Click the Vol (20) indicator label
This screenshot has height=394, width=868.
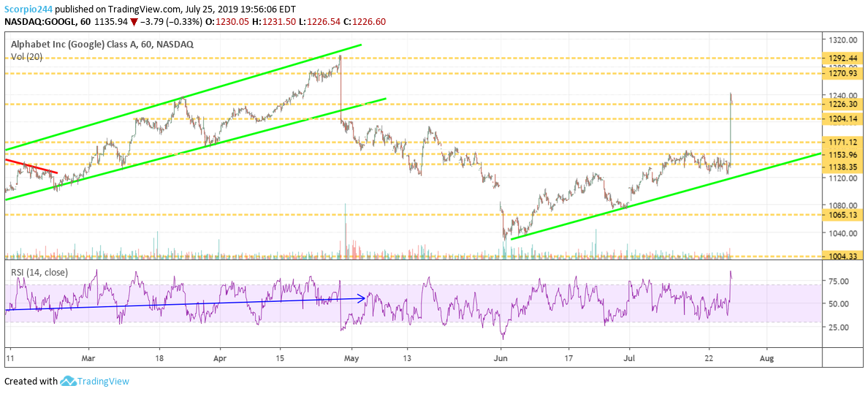point(26,57)
